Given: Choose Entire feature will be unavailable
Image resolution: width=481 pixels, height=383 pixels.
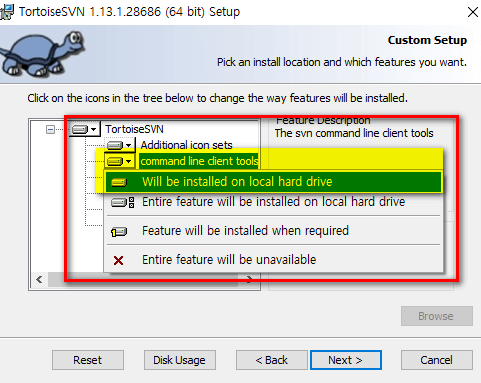Looking at the screenshot, I should pos(273,260).
